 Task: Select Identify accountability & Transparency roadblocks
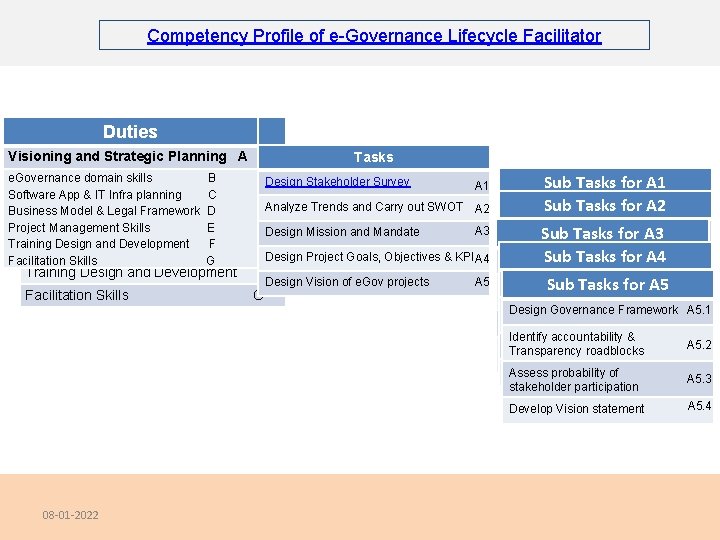click(x=608, y=343)
